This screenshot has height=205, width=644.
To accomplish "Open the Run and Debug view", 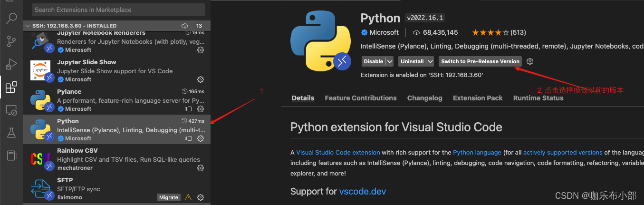I will pyautogui.click(x=11, y=64).
